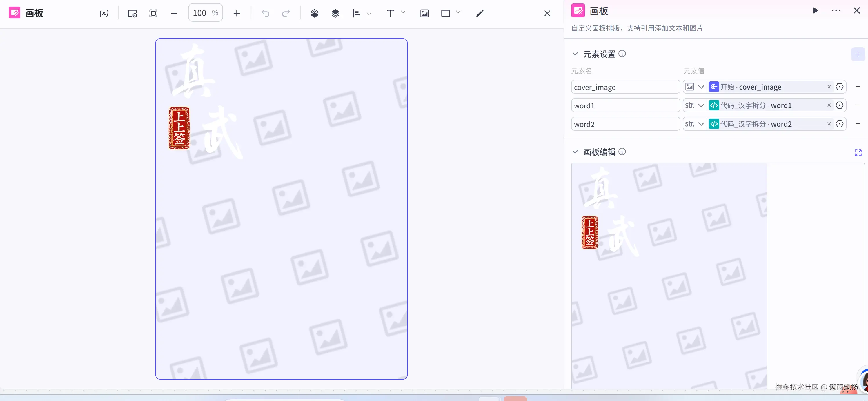
Task: Insert an image with the picture tool
Action: click(x=424, y=13)
